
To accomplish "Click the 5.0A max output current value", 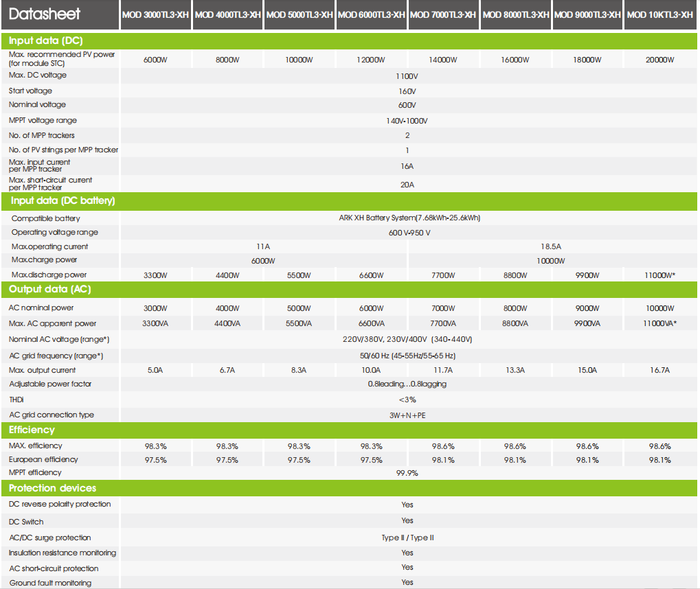I will point(155,371).
